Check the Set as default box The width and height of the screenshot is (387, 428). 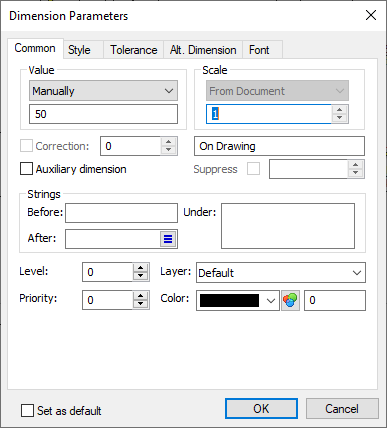pos(27,410)
